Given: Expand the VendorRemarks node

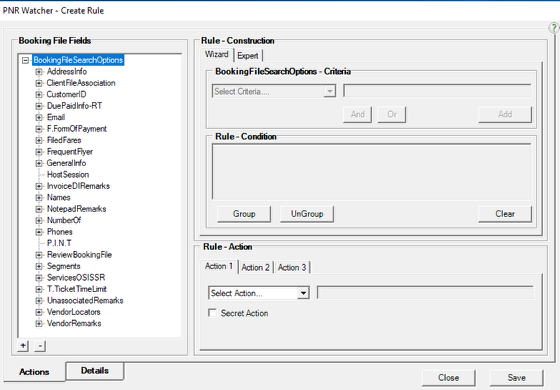Looking at the screenshot, I should click(39, 323).
